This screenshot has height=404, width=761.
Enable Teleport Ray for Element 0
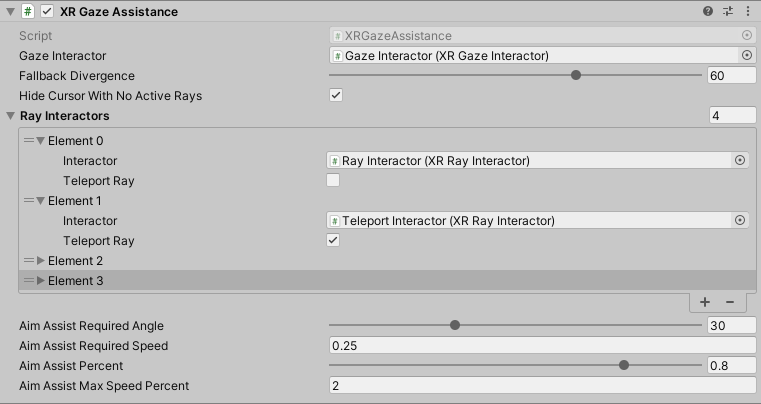coord(333,181)
